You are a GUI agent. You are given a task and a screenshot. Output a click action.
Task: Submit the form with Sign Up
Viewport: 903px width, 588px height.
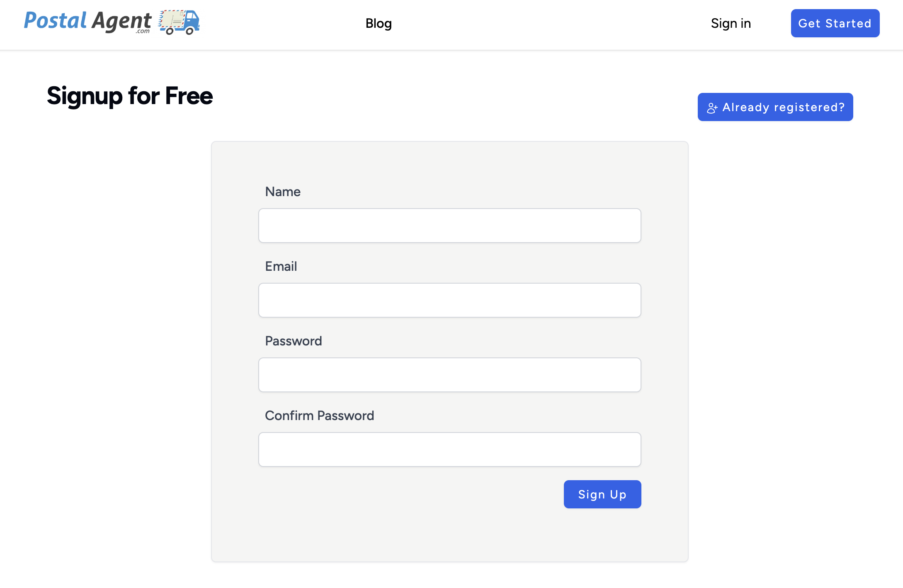[602, 494]
